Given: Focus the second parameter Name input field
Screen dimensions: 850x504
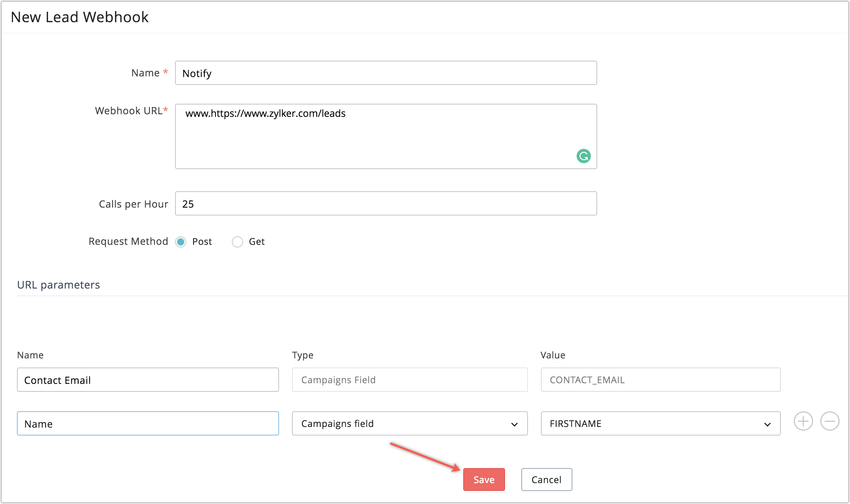Looking at the screenshot, I should point(148,423).
